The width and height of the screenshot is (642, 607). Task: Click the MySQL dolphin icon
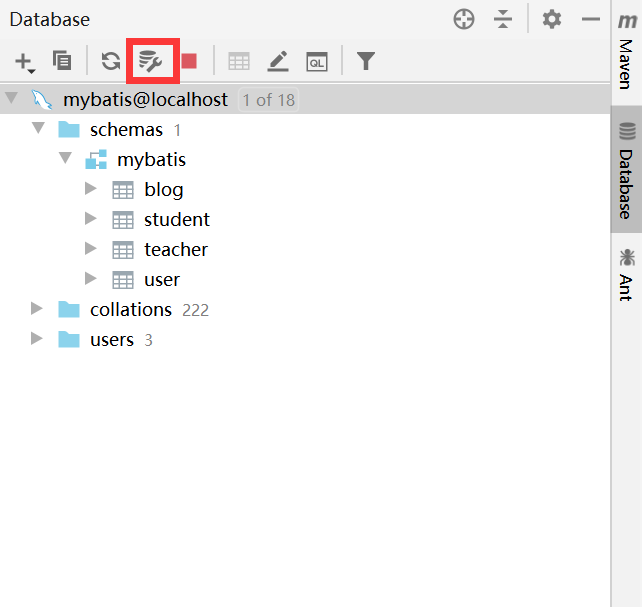(x=42, y=100)
